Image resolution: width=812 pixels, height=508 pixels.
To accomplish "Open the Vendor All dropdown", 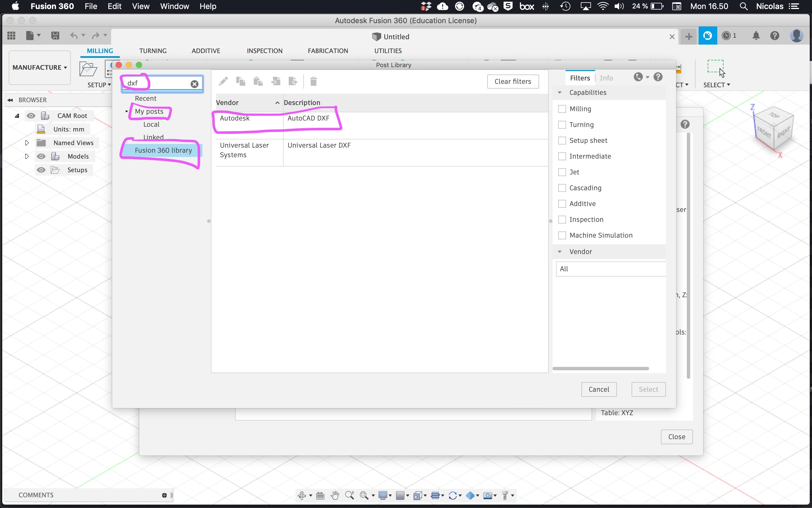I will point(611,269).
